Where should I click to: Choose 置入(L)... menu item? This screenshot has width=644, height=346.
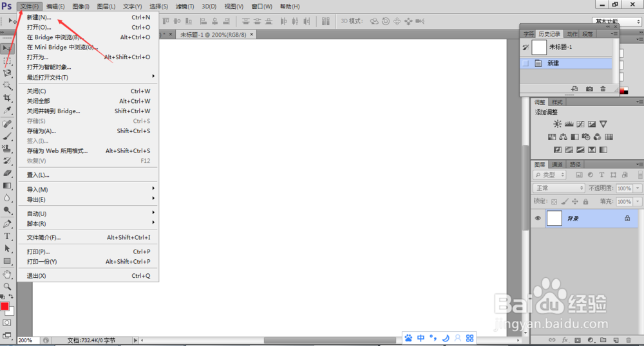[x=88, y=175]
